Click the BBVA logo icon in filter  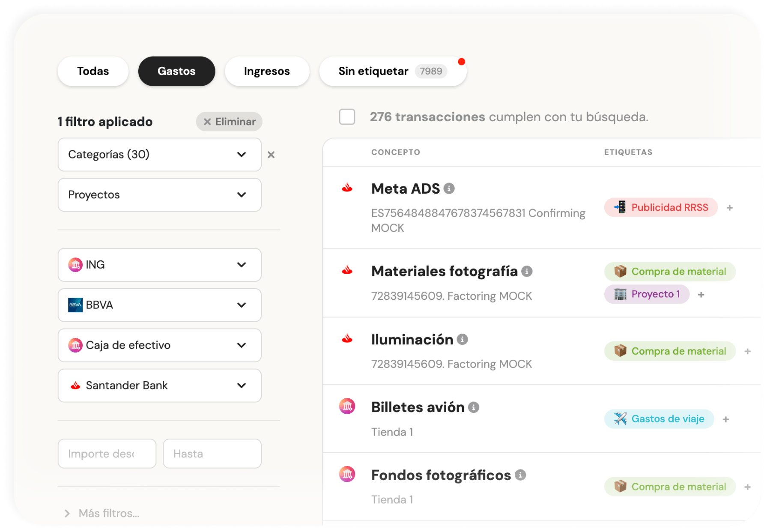pos(75,305)
